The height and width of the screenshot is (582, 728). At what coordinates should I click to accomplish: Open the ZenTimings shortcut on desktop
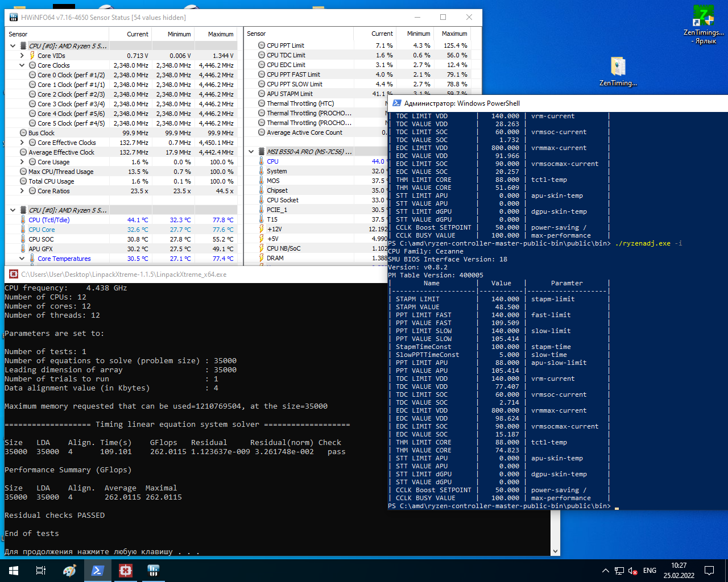coord(704,25)
